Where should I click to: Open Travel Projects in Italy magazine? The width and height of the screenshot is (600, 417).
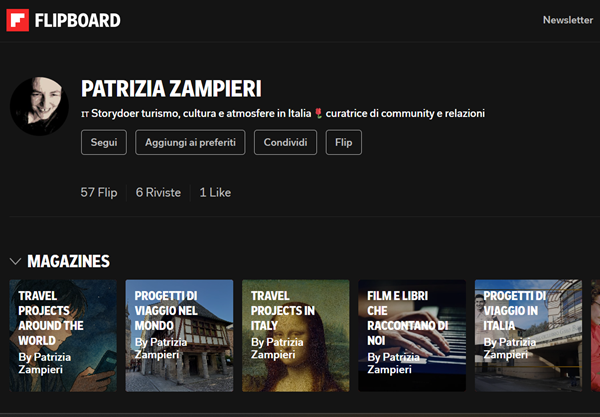pyautogui.click(x=296, y=336)
